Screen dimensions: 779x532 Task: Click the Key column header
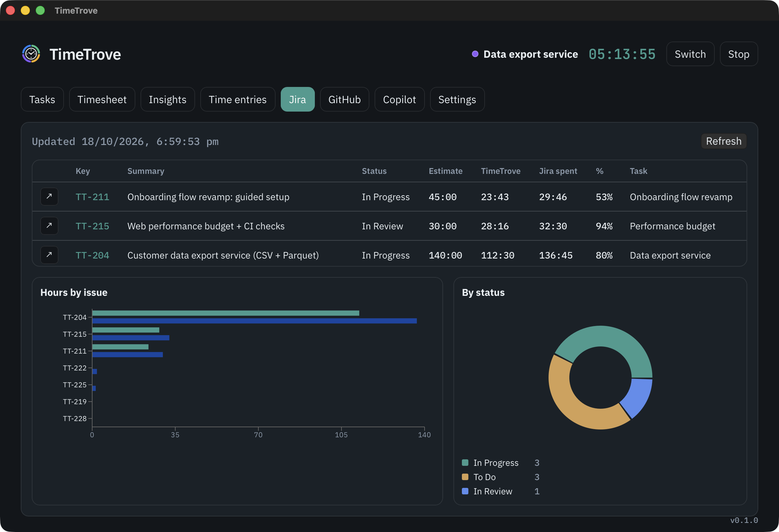(x=82, y=171)
